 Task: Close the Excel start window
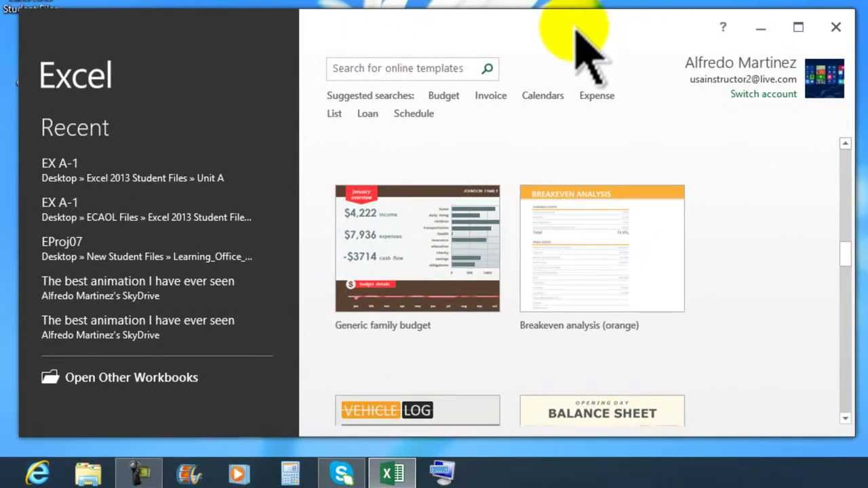click(836, 27)
